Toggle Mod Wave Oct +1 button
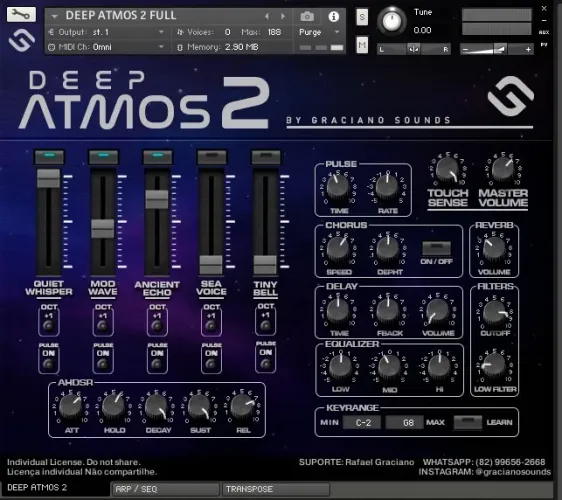The width and height of the screenshot is (562, 500). (103, 325)
